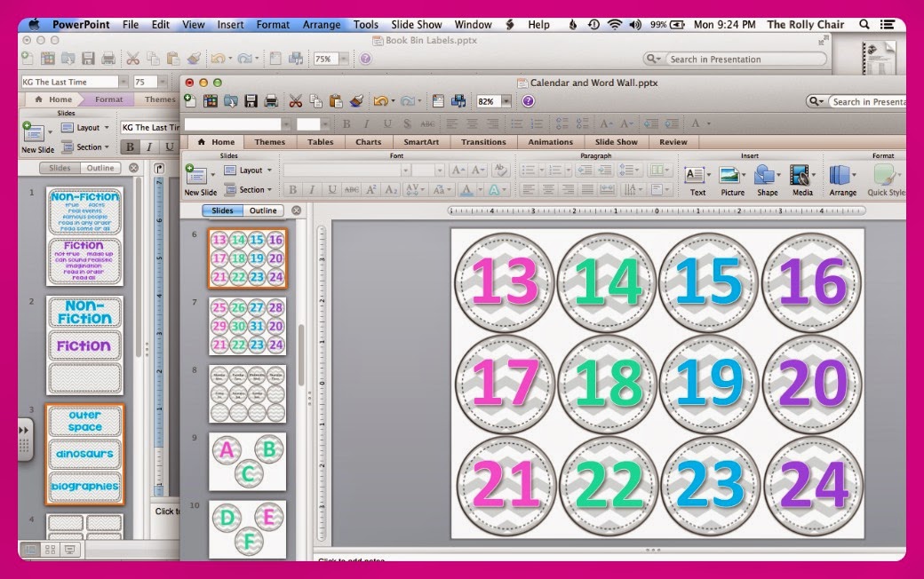
Task: Open the 82% zoom dropdown
Action: (x=506, y=101)
